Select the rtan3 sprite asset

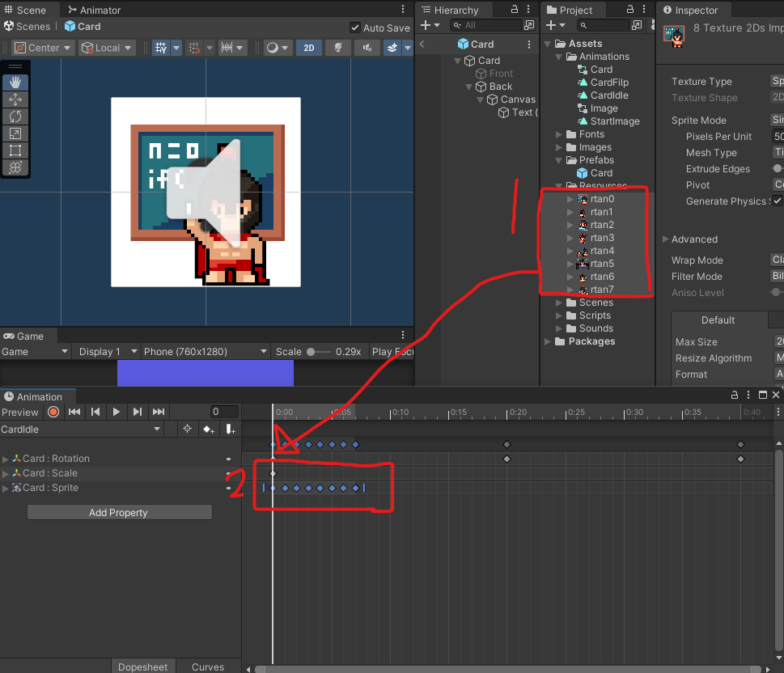601,238
